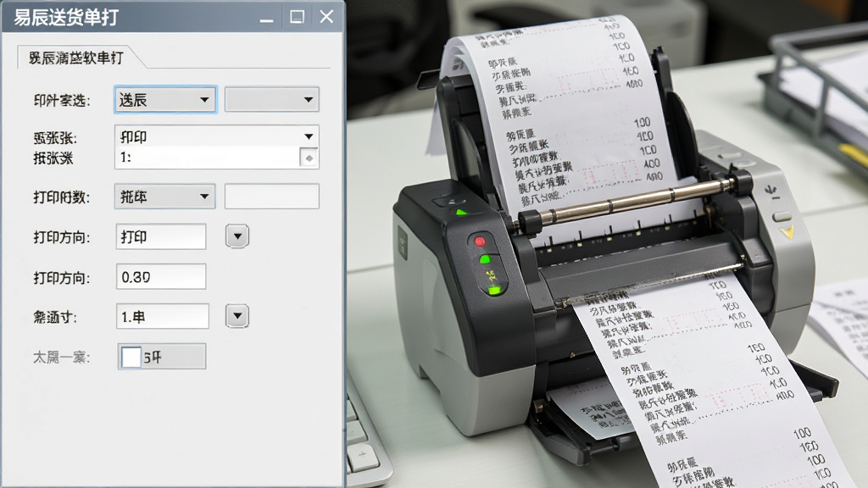Click the 打印附数: label
The height and width of the screenshot is (488, 868).
(61, 197)
